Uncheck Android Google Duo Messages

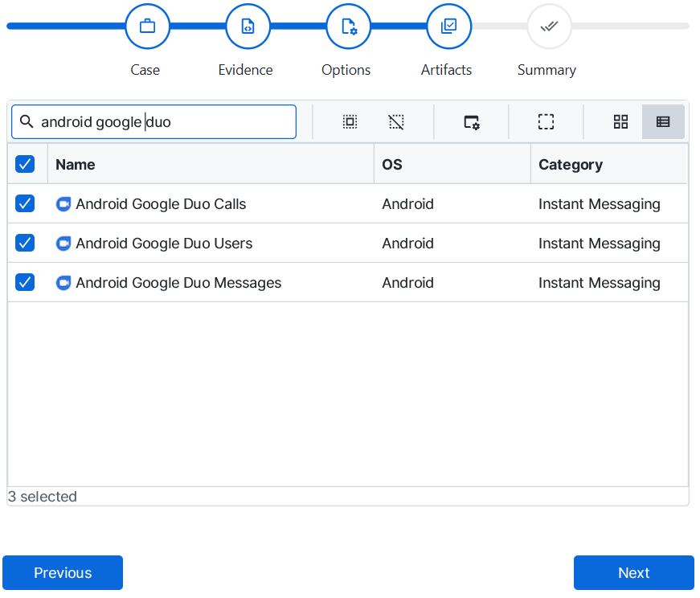(25, 282)
